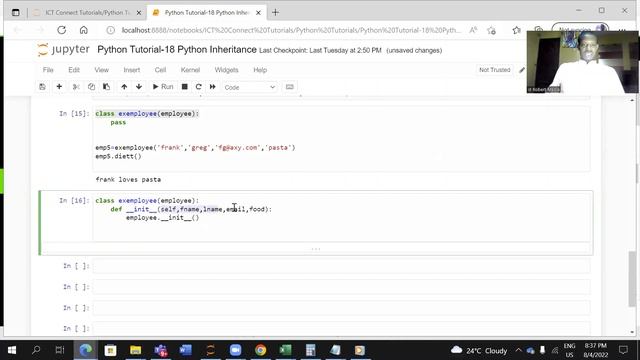Select the third empty In [ ] cell
Image resolution: width=640 pixels, height=360 pixels.
(341, 308)
